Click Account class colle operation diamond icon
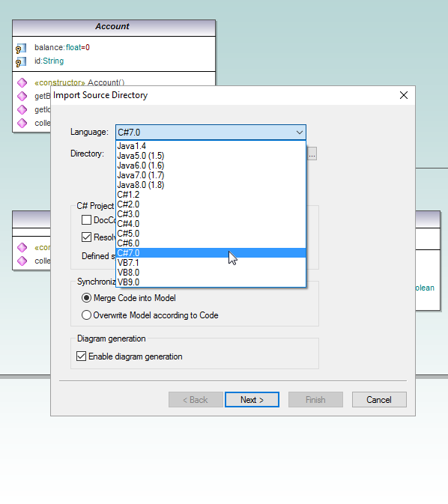Viewport: 448px width, 504px height. pos(22,123)
